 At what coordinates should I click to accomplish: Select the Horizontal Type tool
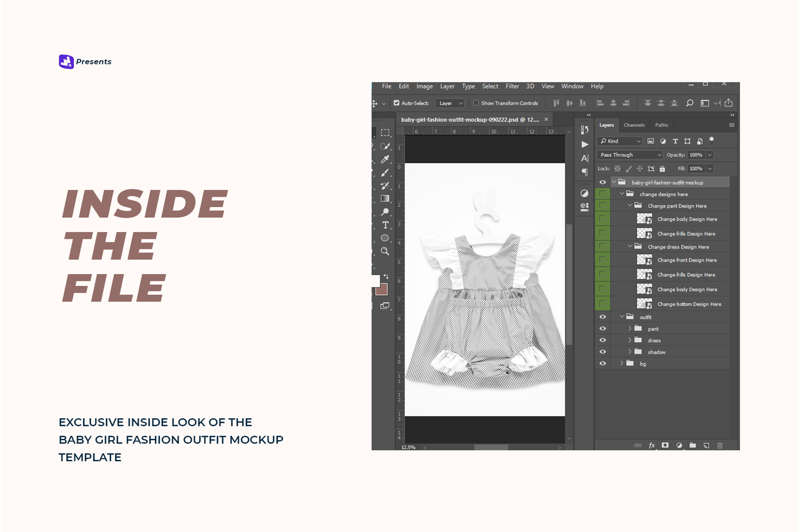(x=385, y=225)
